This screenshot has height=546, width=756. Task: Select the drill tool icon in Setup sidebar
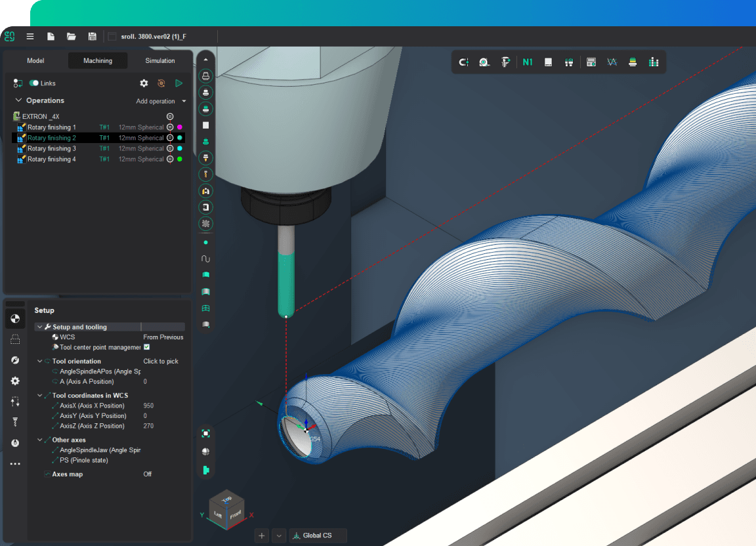click(15, 422)
